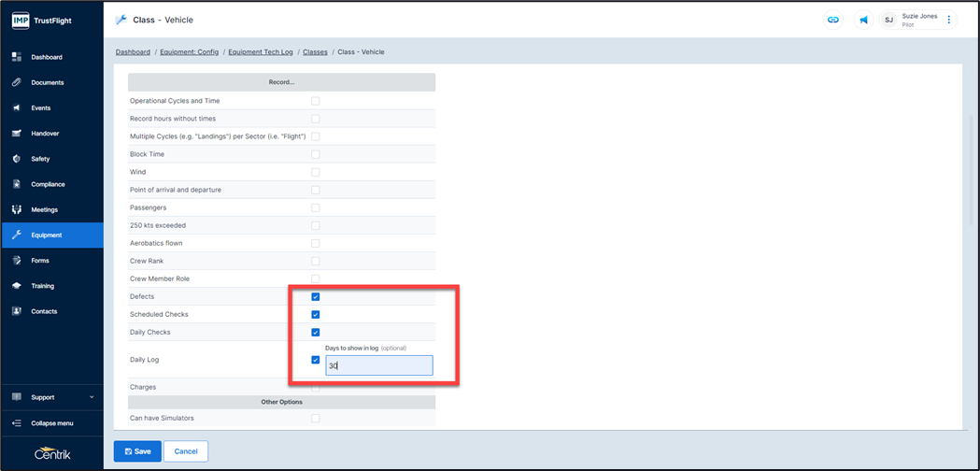Click the Safety shield icon
This screenshot has height=471, width=980.
click(x=17, y=159)
